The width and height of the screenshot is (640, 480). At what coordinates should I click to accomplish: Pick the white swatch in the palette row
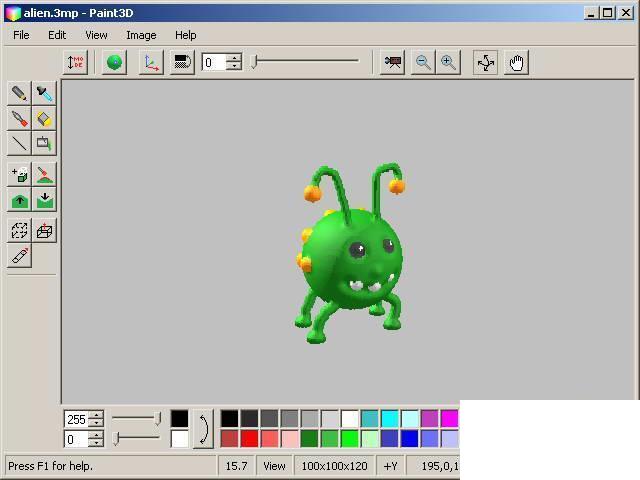[350, 419]
